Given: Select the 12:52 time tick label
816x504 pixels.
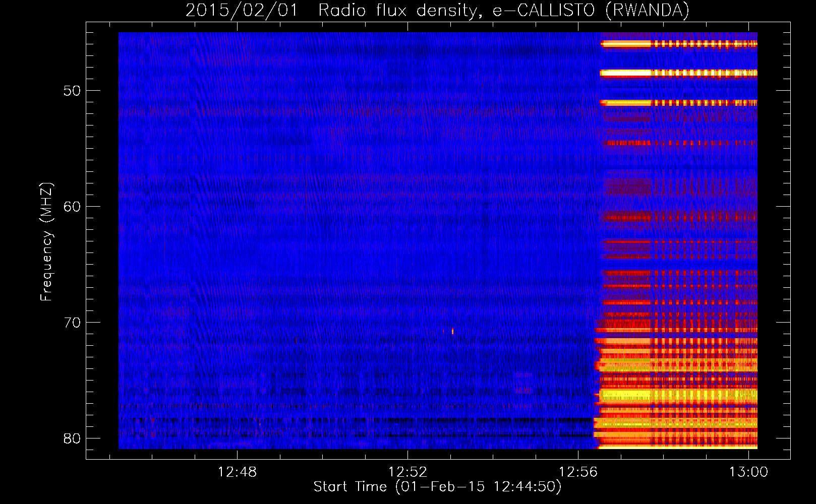Looking at the screenshot, I should tap(407, 472).
